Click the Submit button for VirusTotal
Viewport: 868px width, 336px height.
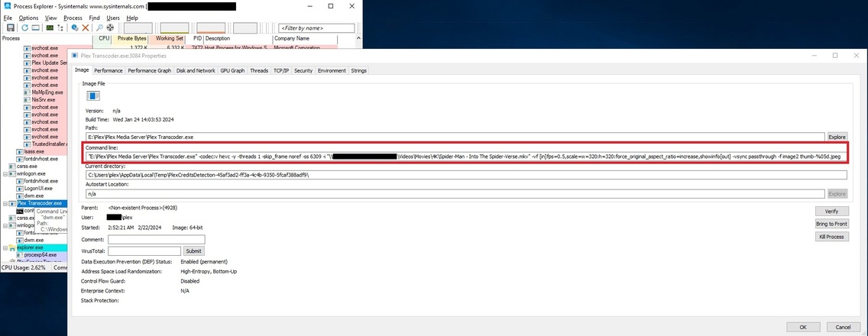[x=193, y=250]
